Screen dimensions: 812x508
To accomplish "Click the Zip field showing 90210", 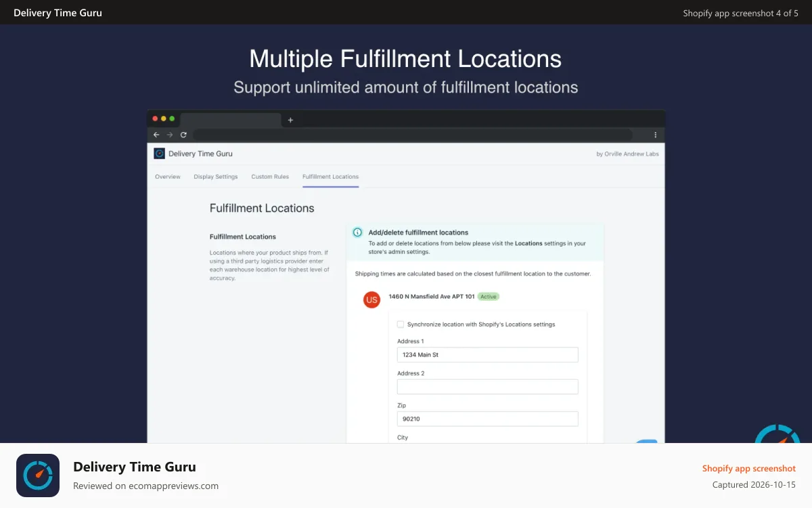I will tap(487, 419).
